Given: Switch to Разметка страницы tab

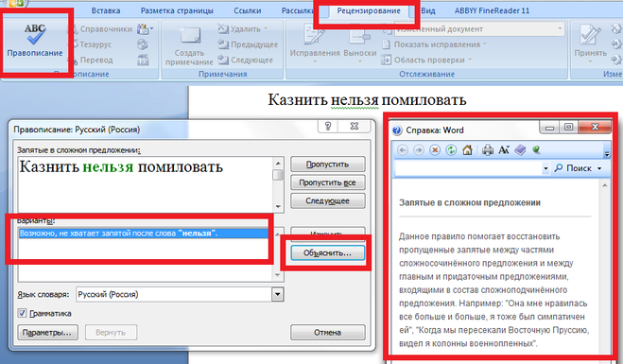Looking at the screenshot, I should [177, 10].
